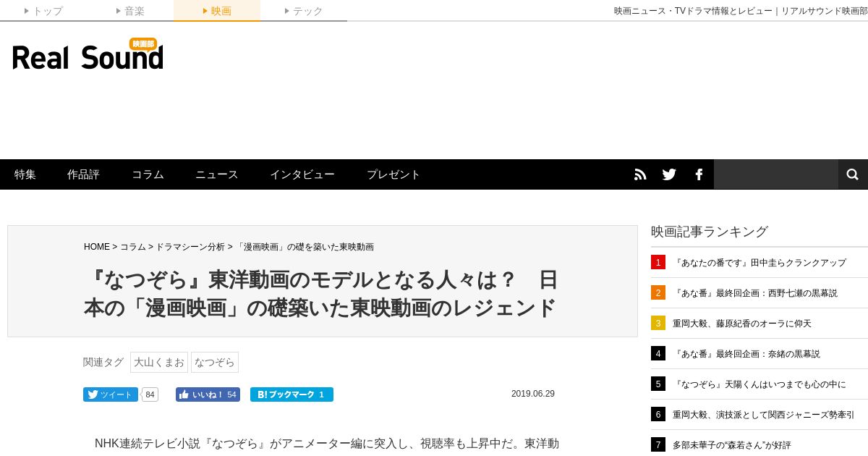Open the Facebook icon in navigation bar
The image size is (868, 456).
click(699, 174)
